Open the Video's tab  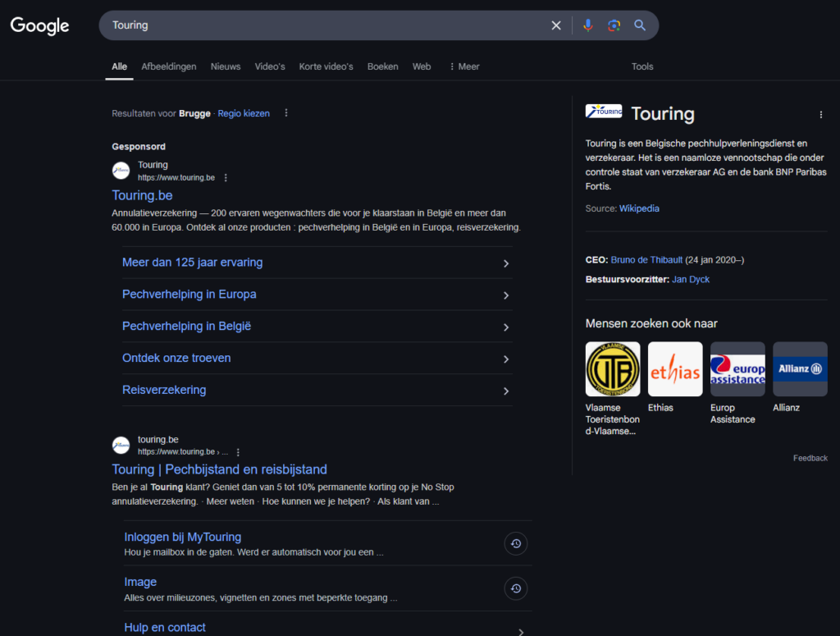pos(269,66)
